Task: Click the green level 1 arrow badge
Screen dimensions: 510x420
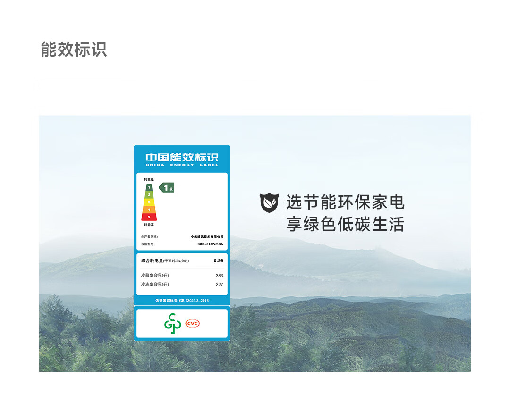Action: [x=166, y=187]
